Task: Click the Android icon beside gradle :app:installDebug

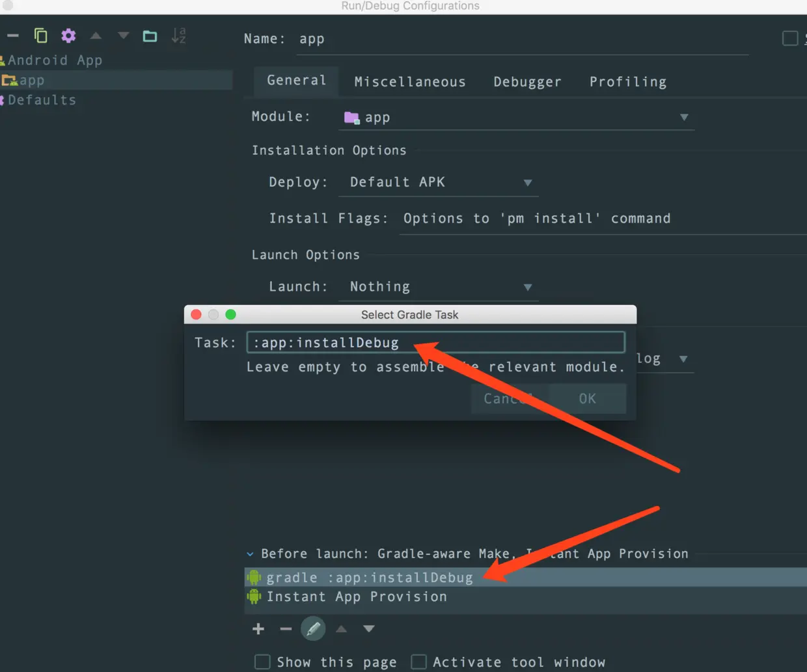Action: point(254,578)
